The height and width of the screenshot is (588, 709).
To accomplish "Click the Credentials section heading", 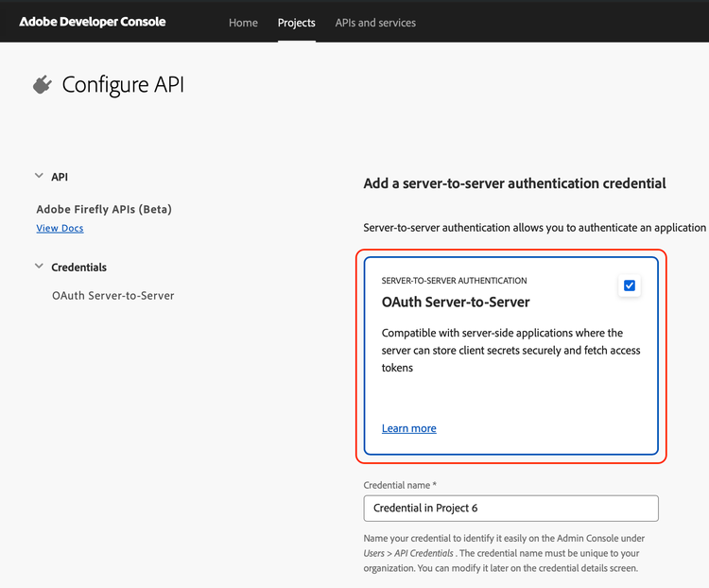I will (x=78, y=268).
